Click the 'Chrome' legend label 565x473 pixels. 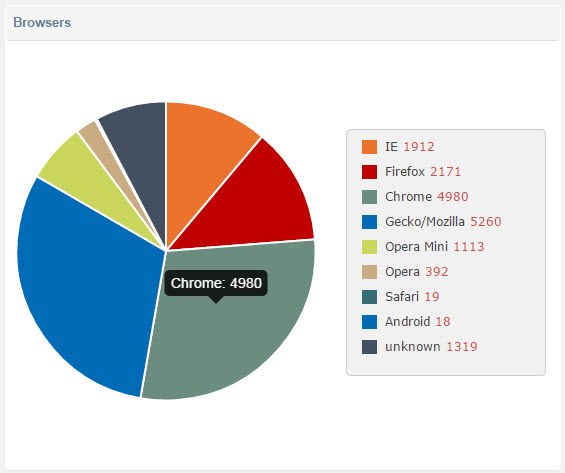tap(408, 197)
